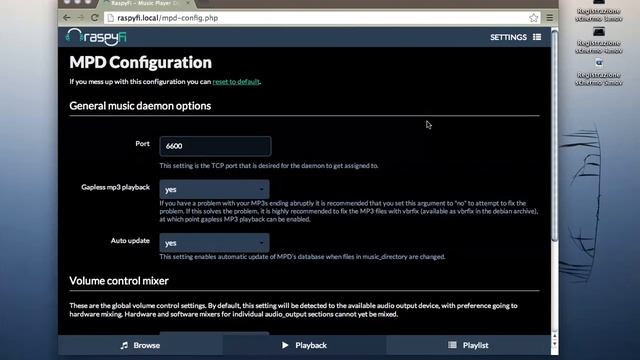Viewport: 640px width, 360px height.
Task: Click the play triangle icon
Action: pos(285,345)
